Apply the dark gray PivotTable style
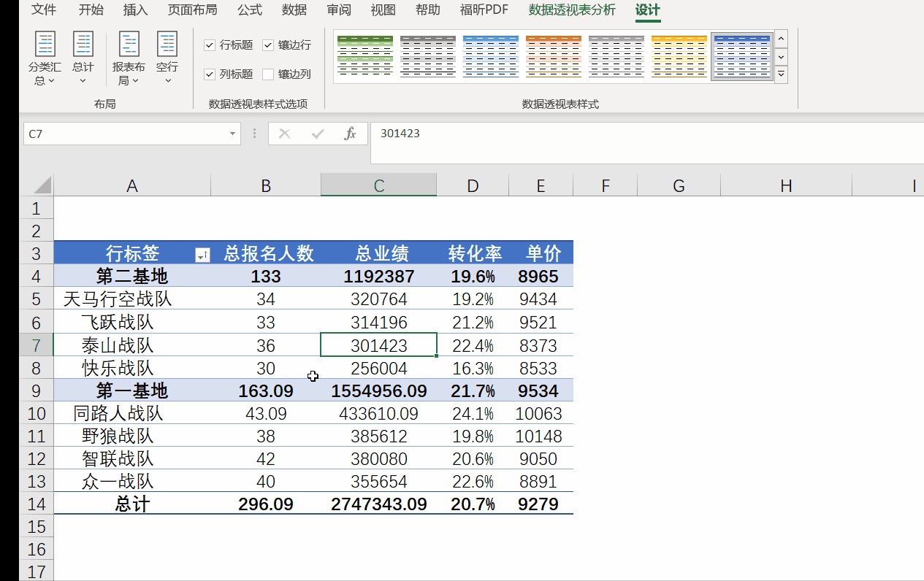The height and width of the screenshot is (581, 924). pyautogui.click(x=428, y=56)
